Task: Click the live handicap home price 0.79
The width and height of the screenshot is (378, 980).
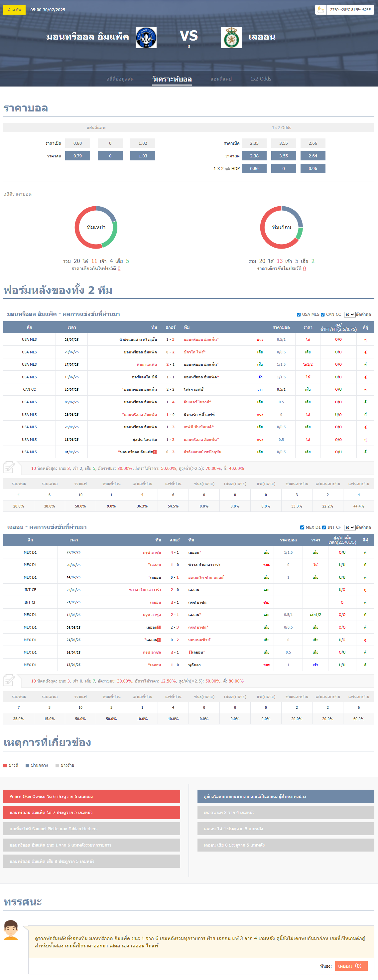Action: [x=77, y=156]
